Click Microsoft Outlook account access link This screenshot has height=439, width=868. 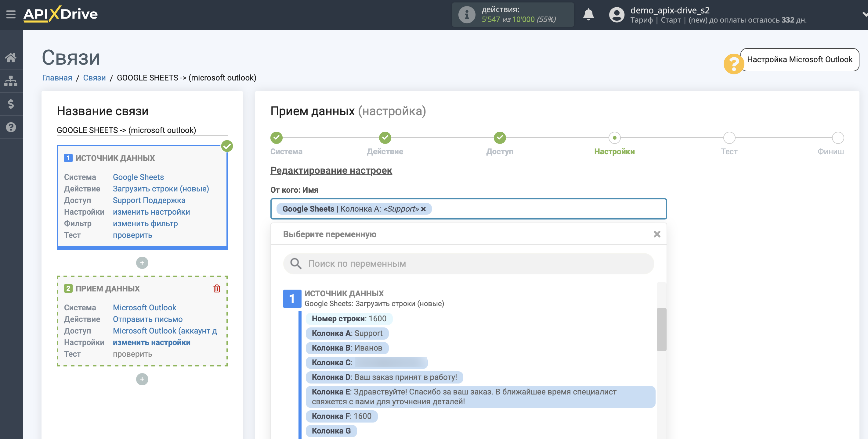[165, 330]
